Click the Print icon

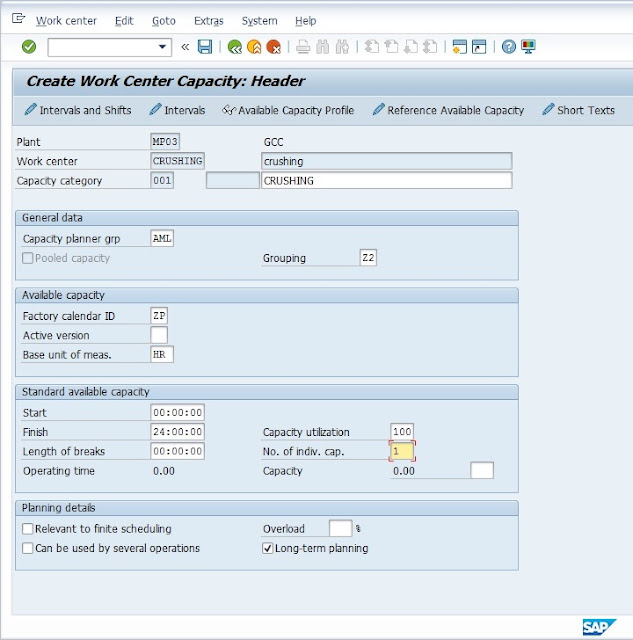click(x=303, y=47)
